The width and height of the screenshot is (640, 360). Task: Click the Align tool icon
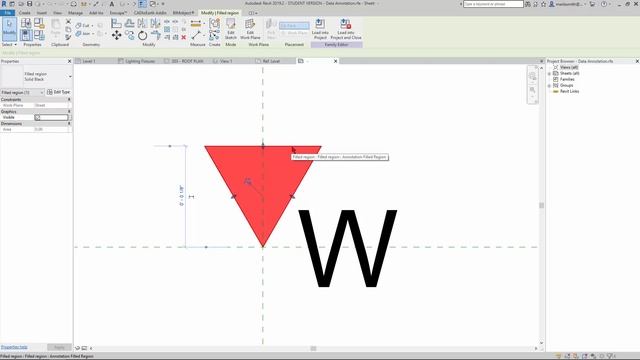116,23
